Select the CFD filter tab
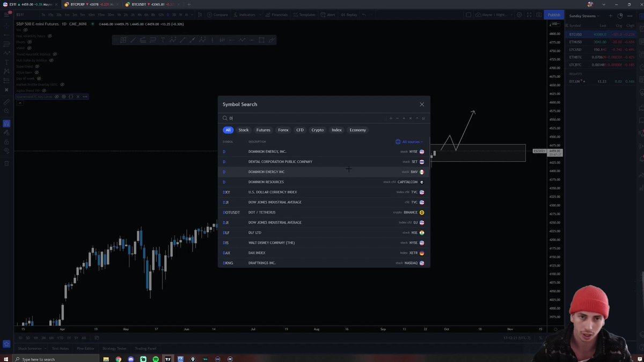This screenshot has height=362, width=644. [300, 130]
